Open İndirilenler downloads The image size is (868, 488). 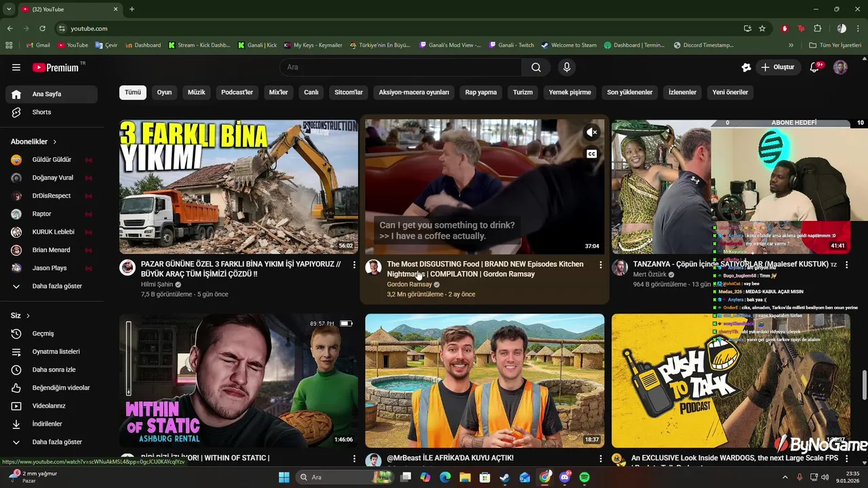pyautogui.click(x=52, y=424)
